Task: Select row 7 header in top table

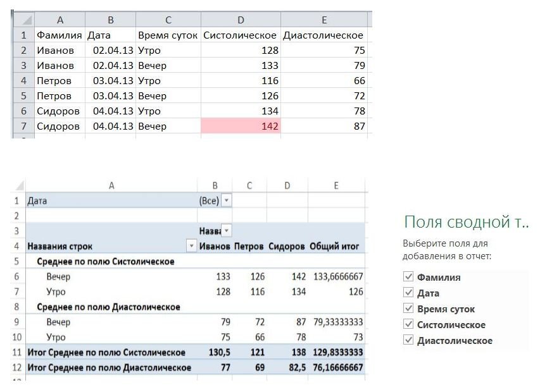Action: pos(23,126)
